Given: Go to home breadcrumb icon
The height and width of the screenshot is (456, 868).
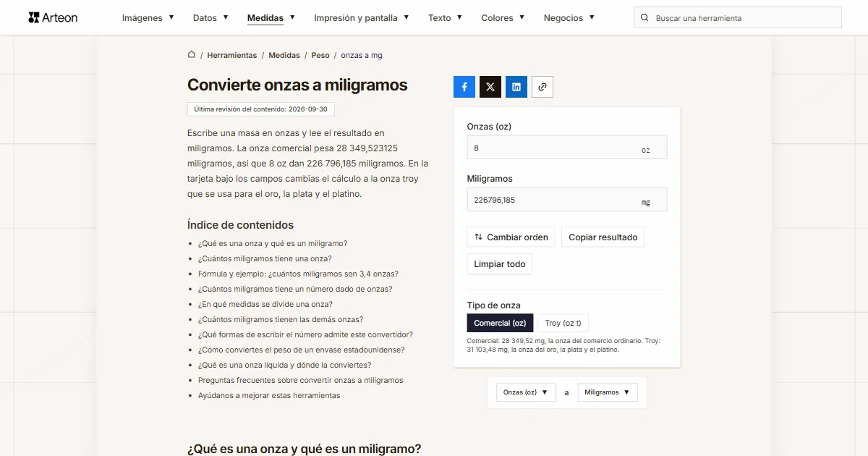Looking at the screenshot, I should pyautogui.click(x=192, y=55).
